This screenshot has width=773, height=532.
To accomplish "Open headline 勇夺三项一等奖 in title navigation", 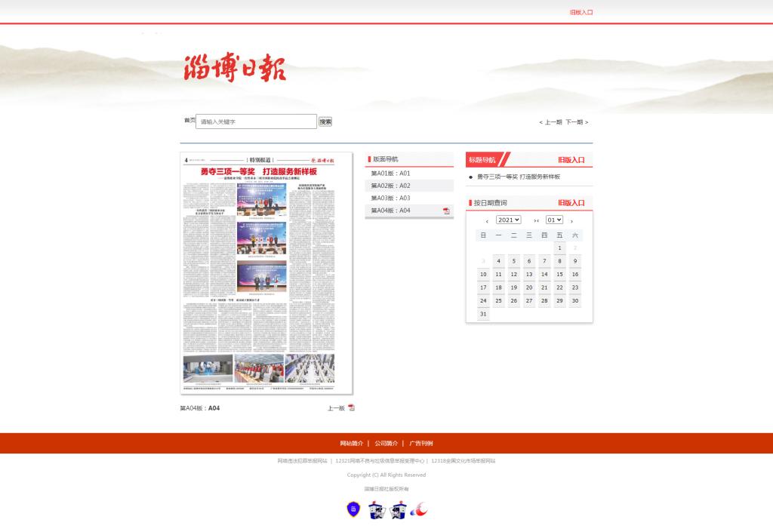I will pyautogui.click(x=519, y=177).
